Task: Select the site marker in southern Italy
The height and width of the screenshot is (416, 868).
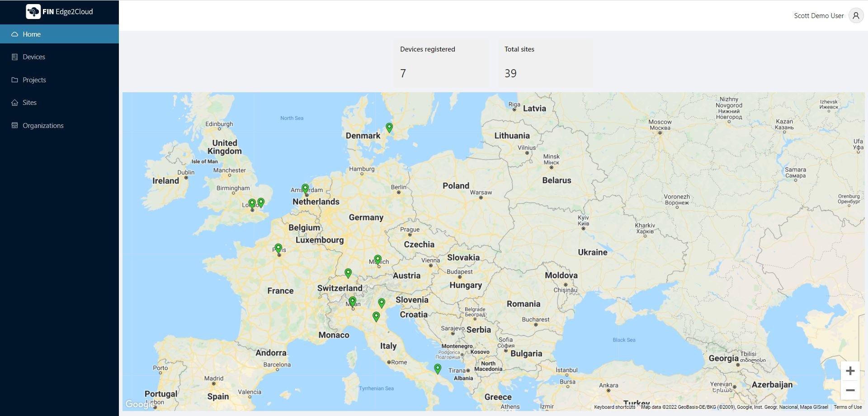Action: pos(438,369)
